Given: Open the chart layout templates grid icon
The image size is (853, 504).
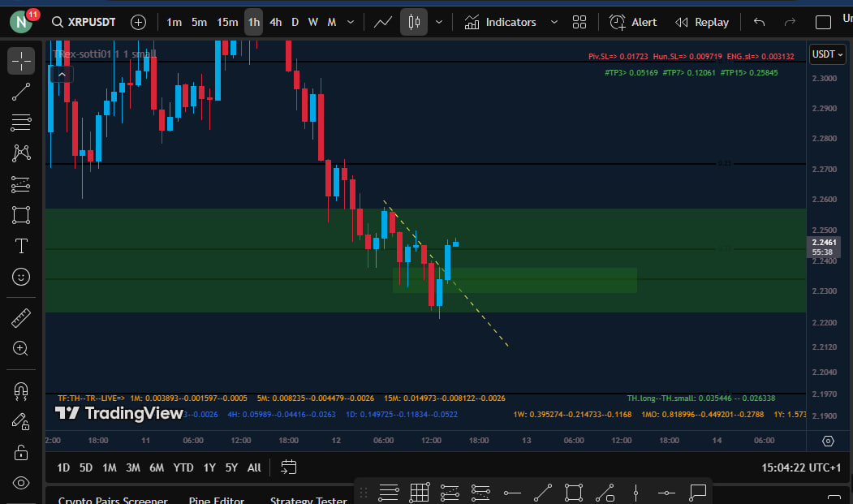Looking at the screenshot, I should (579, 22).
